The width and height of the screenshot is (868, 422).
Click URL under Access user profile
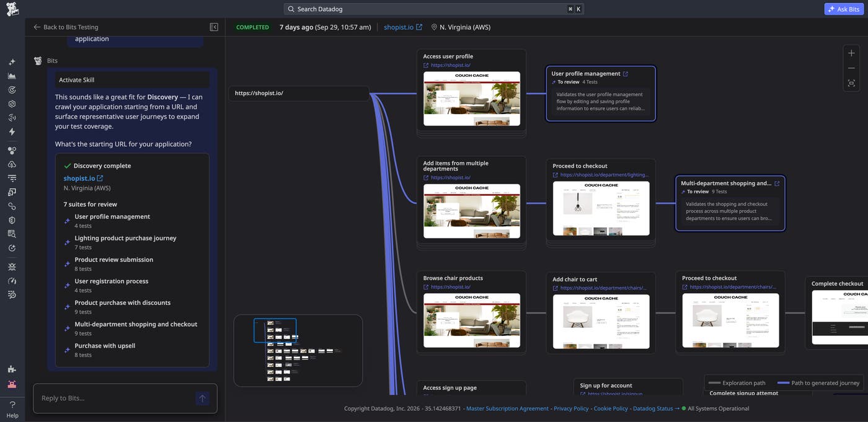(451, 65)
